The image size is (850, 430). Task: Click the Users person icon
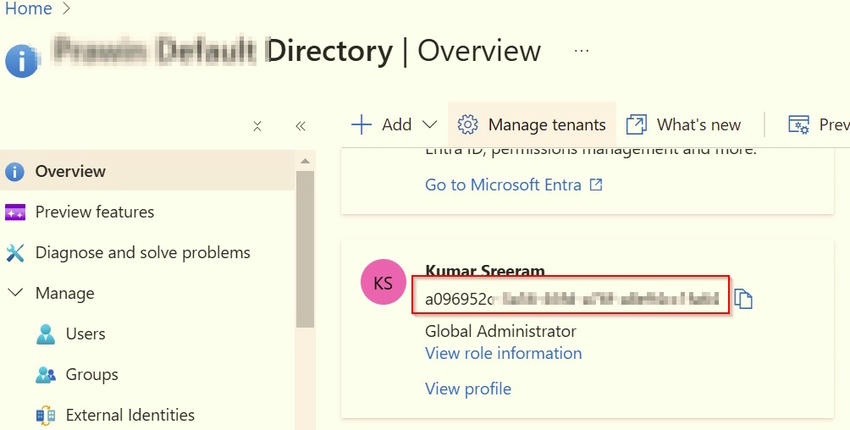pos(46,334)
